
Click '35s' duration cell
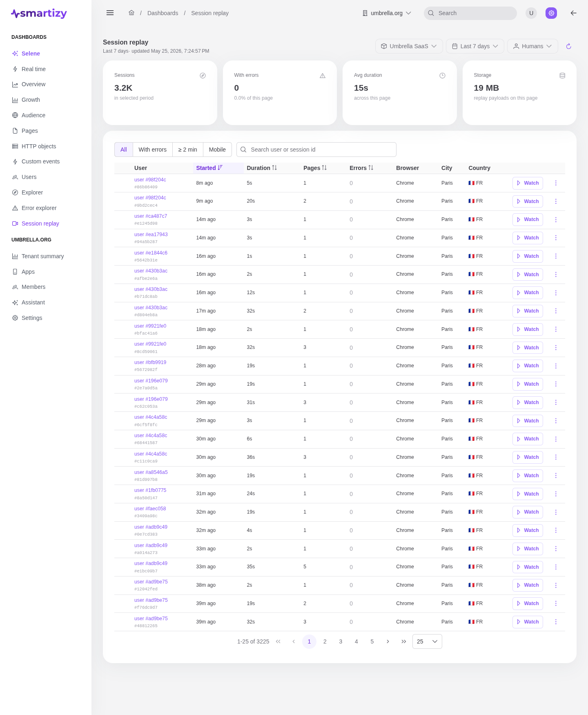click(251, 567)
